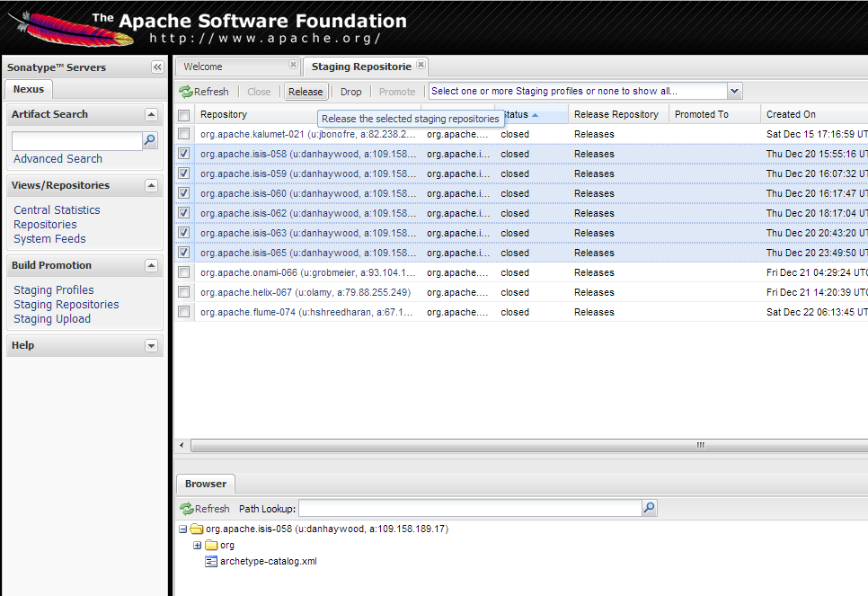Close the Staging Repositories tab
This screenshot has height=596, width=868.
(x=421, y=65)
